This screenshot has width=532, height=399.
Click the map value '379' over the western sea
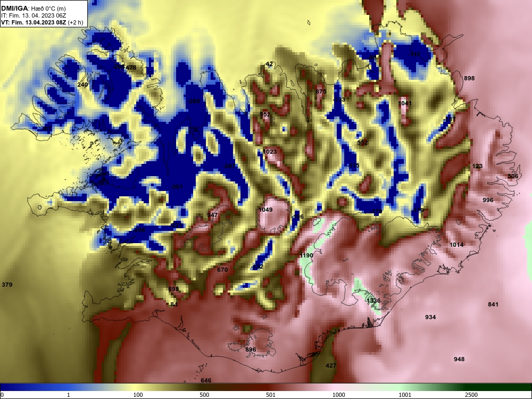click(7, 285)
